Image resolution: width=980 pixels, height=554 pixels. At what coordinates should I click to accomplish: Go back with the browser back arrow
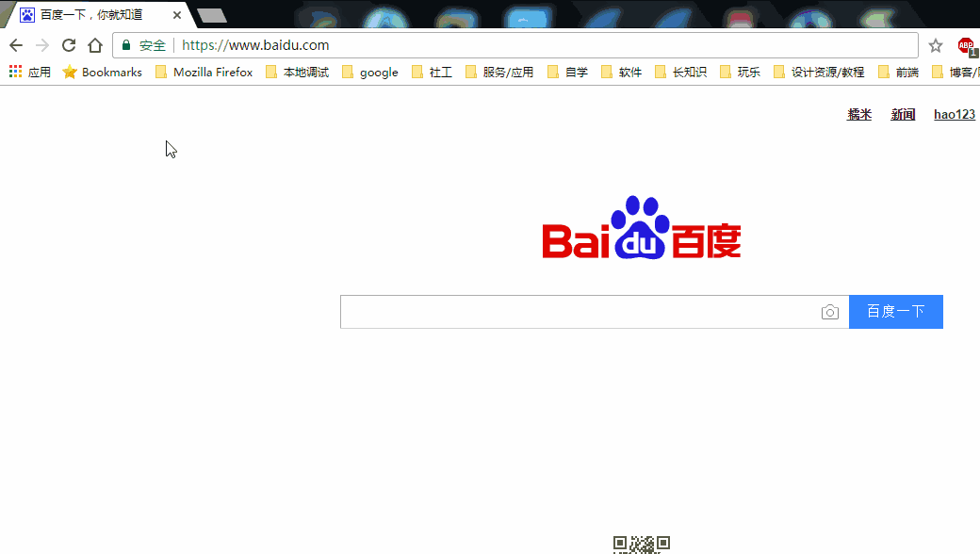16,45
